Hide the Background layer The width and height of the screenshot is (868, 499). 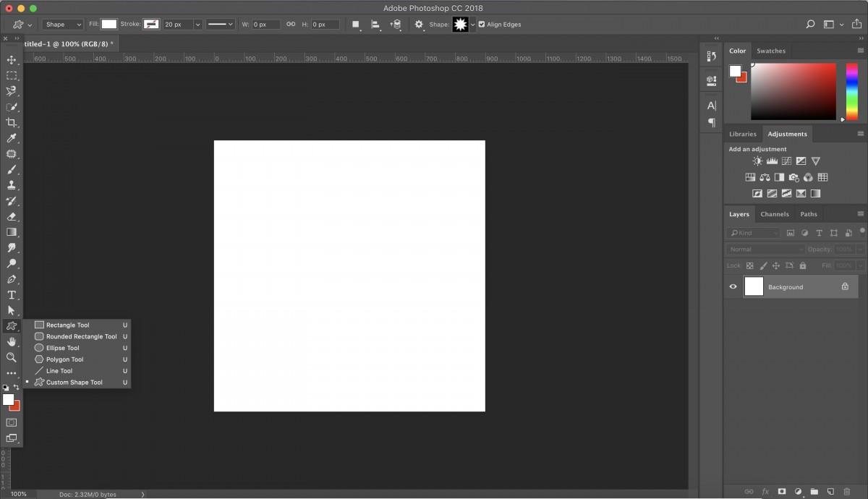pyautogui.click(x=733, y=286)
